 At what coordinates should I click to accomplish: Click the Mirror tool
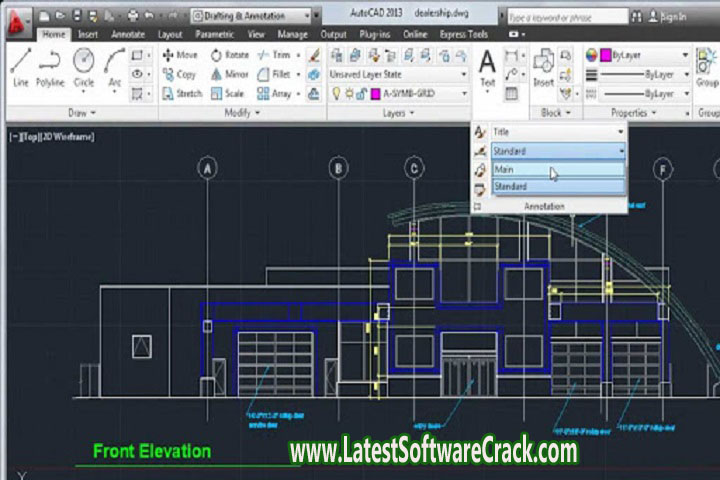coord(230,74)
